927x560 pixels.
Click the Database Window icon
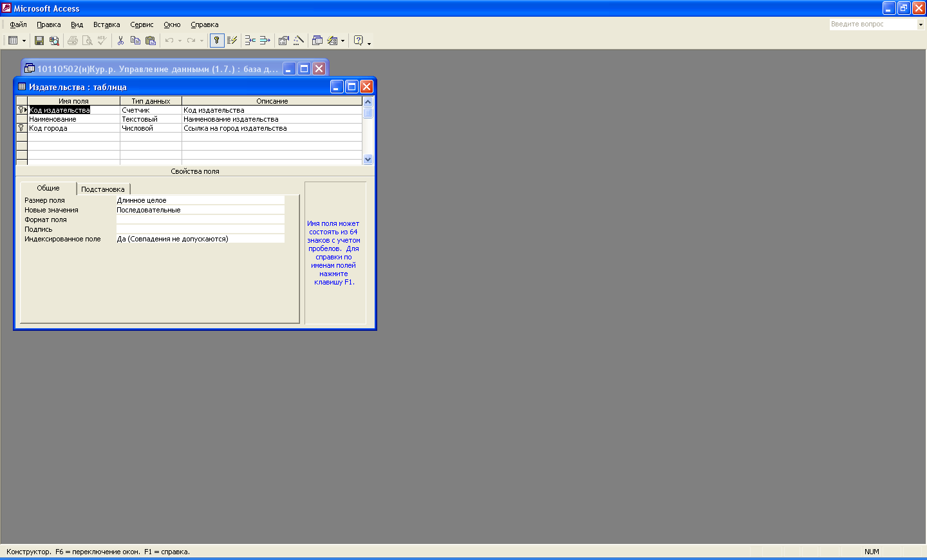pos(317,41)
